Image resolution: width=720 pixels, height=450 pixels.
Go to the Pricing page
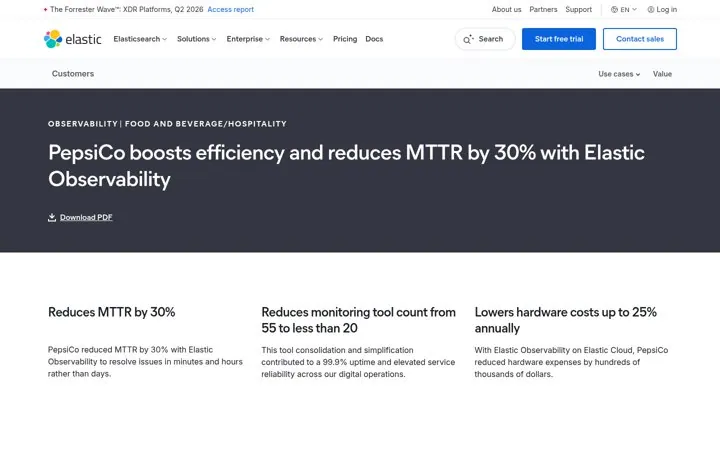tap(345, 39)
